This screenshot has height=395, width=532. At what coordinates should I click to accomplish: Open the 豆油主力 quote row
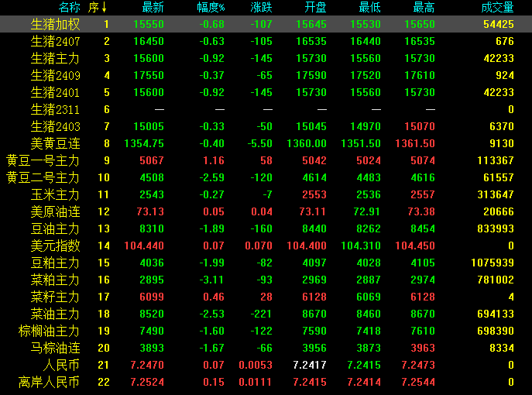(x=266, y=228)
